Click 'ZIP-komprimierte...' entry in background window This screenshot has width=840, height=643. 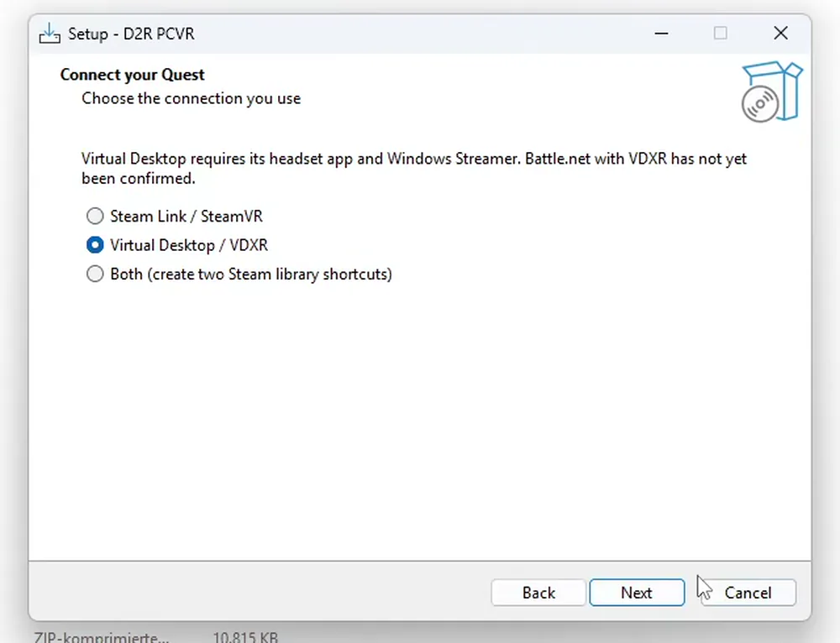pos(101,637)
